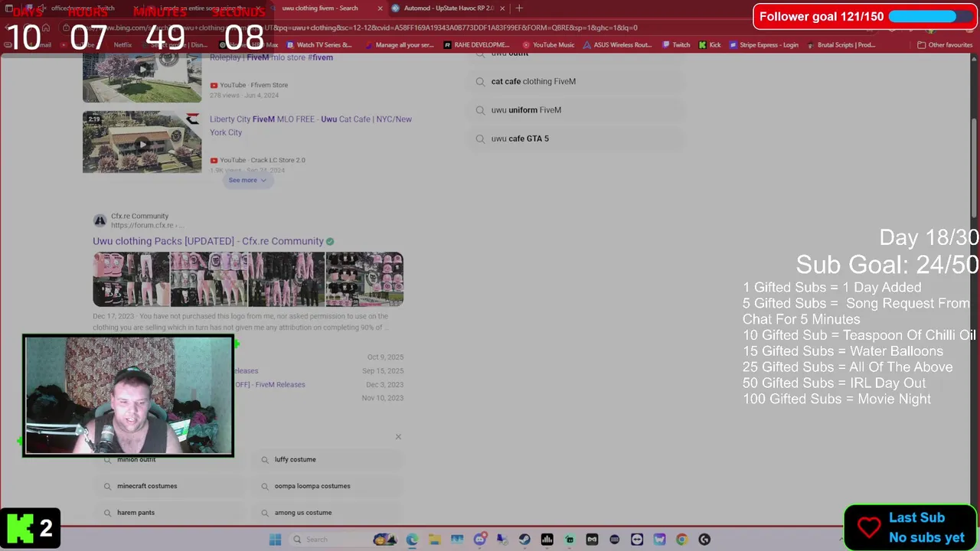Open Logitech G HUB from the taskbar
Viewport: 980px width, 551px height.
(x=704, y=540)
